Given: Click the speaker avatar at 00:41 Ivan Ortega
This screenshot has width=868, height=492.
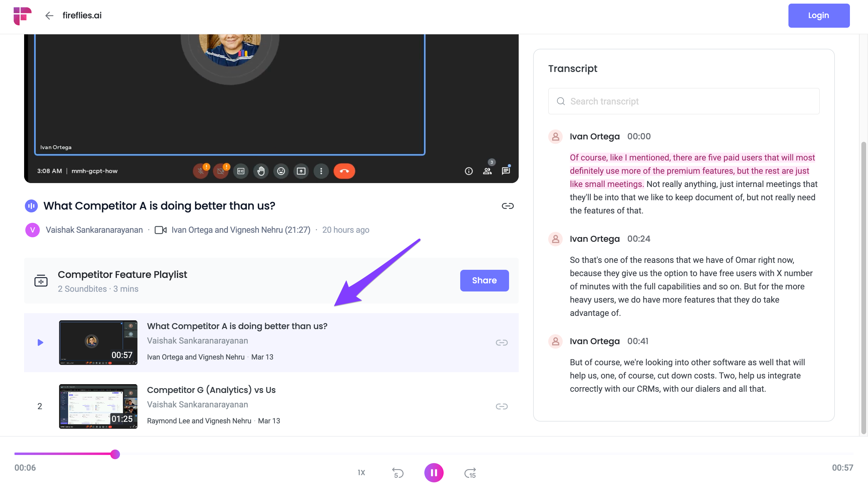Looking at the screenshot, I should tap(555, 341).
